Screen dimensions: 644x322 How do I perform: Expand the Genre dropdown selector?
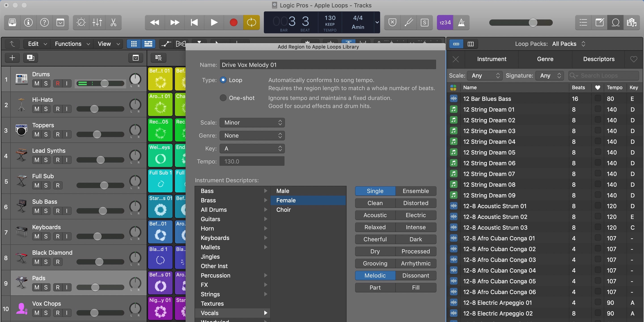252,135
